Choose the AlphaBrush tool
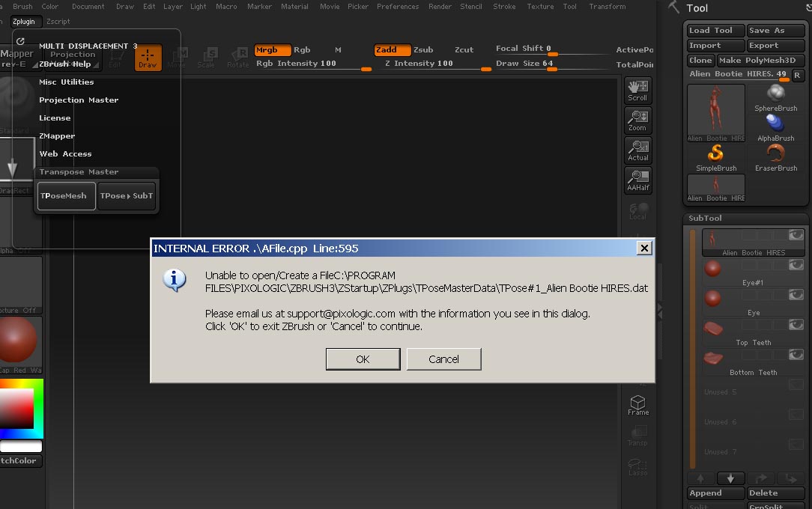812x509 pixels. [x=776, y=128]
